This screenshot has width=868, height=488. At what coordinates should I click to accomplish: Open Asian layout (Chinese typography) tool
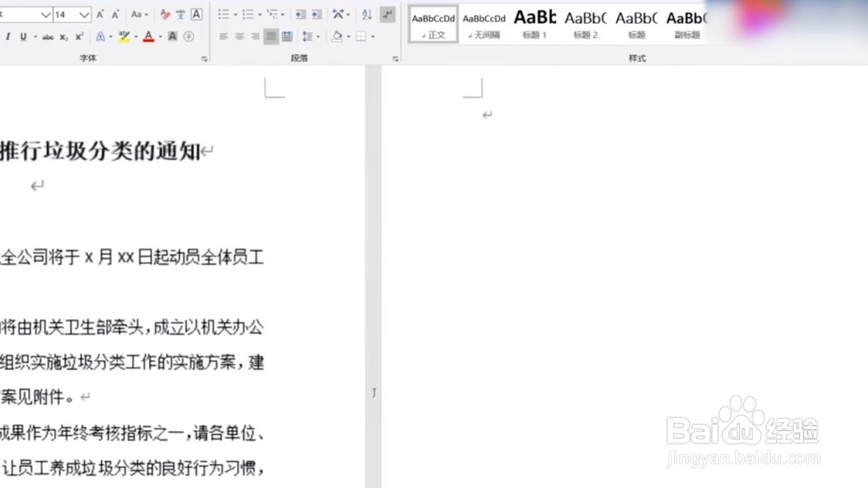[340, 14]
